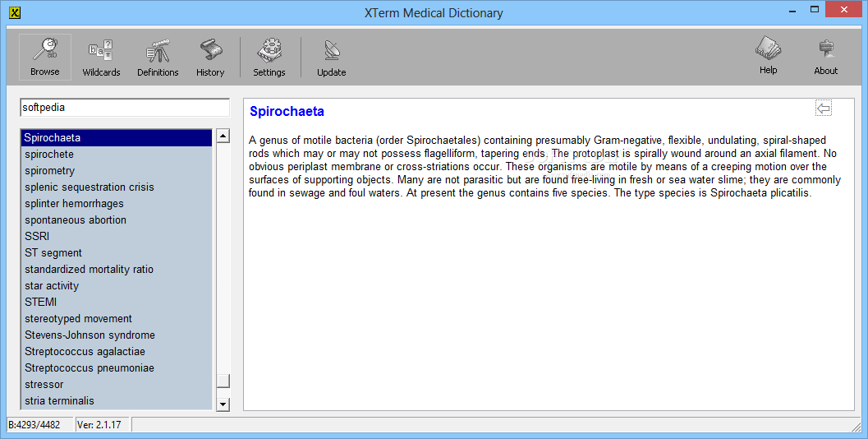Image resolution: width=868 pixels, height=439 pixels.
Task: Click the search field containing softpedia
Action: tap(125, 108)
